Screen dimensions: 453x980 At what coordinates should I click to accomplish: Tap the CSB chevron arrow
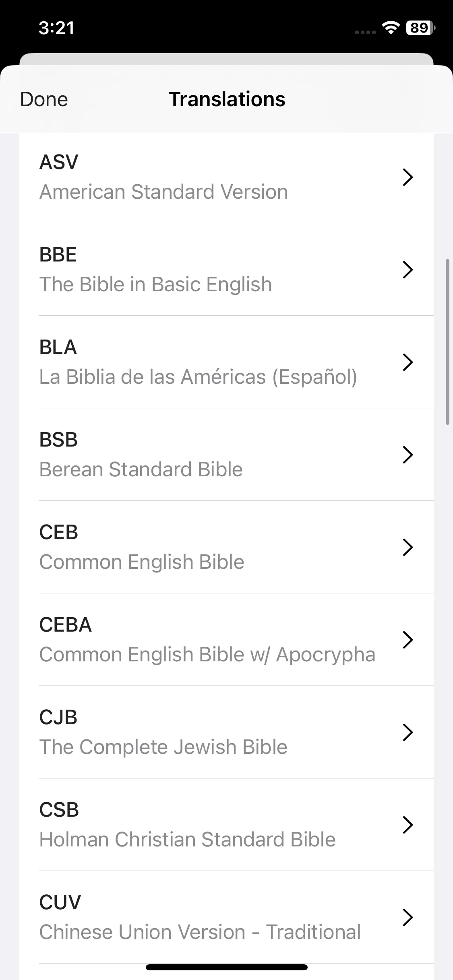[407, 825]
